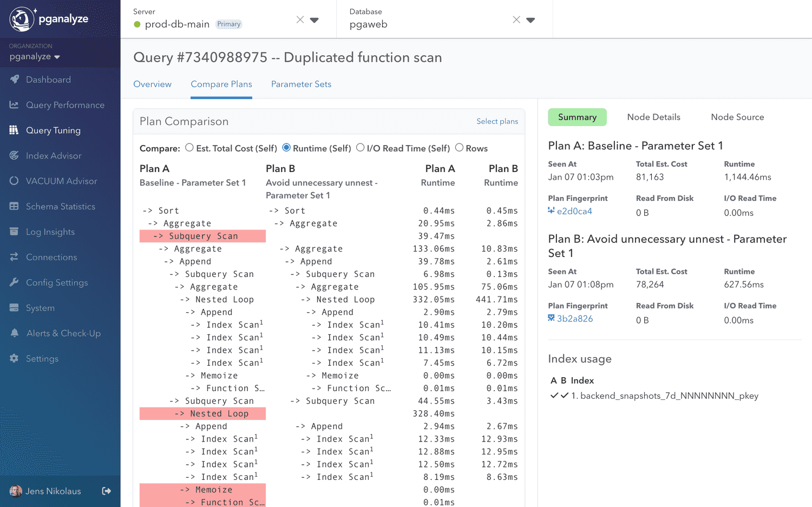Click the Config Settings wrench icon

point(15,282)
